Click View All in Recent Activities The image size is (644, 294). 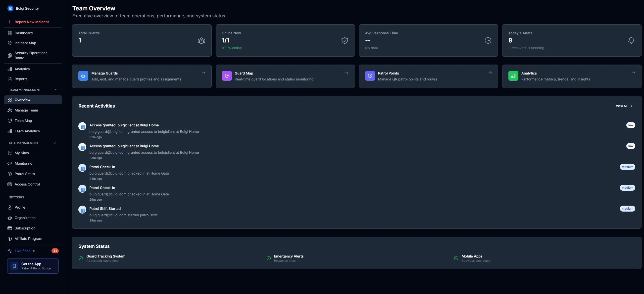(x=624, y=106)
